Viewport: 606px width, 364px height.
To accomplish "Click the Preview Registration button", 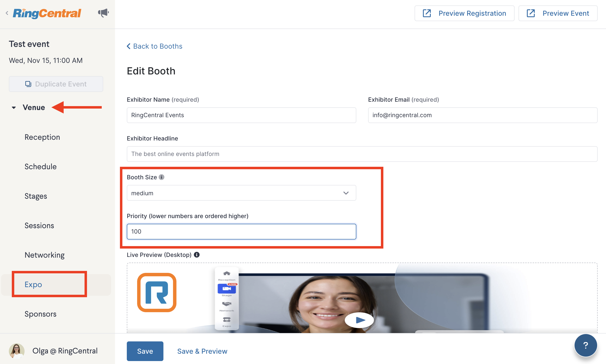I will [x=464, y=13].
